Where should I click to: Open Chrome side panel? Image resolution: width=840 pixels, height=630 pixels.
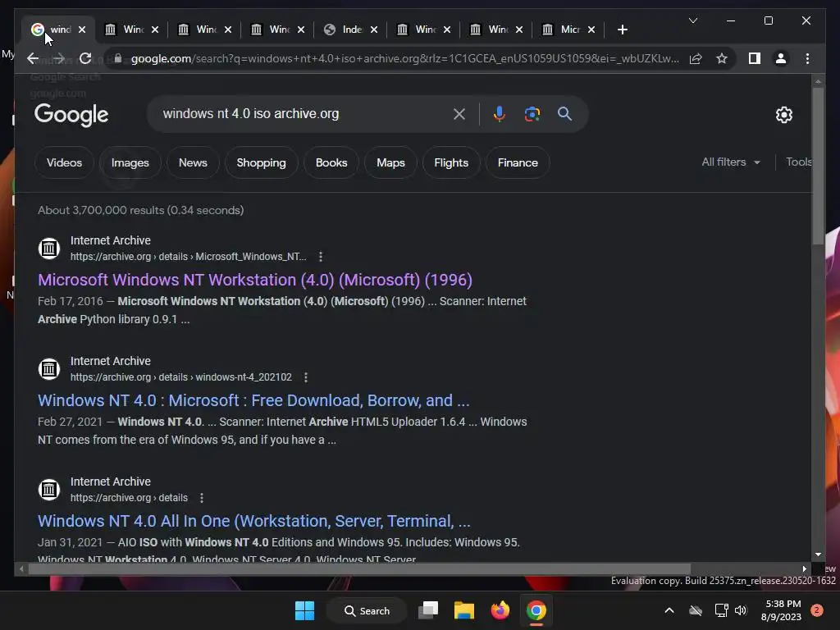coord(755,58)
